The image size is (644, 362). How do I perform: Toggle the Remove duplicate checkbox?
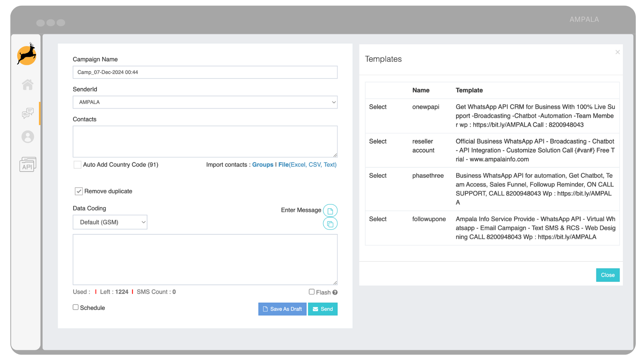[x=79, y=191]
